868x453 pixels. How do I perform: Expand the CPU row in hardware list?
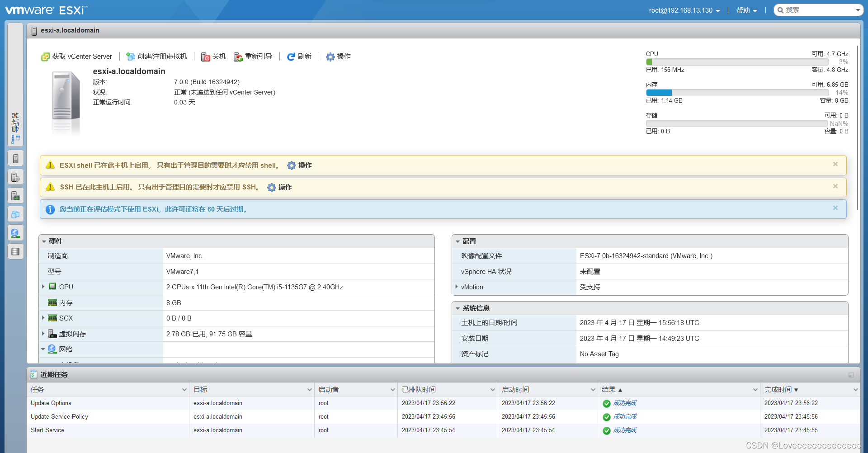(x=43, y=287)
